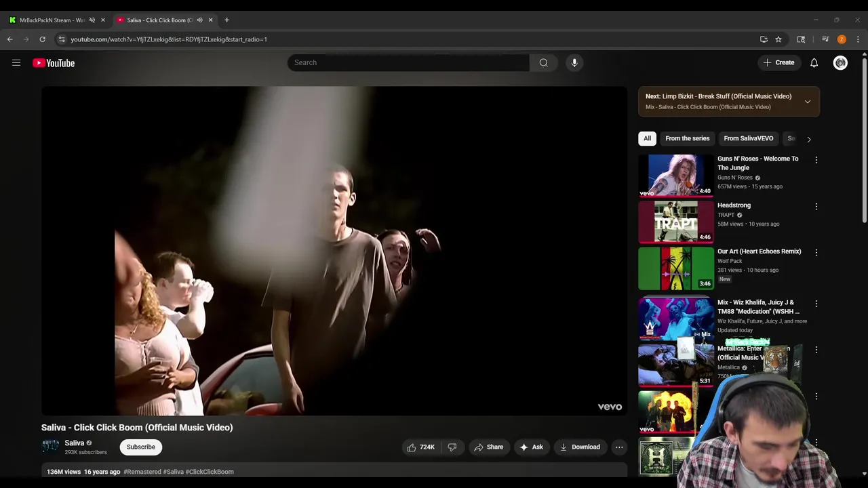Open the Metallica video thumbnail
Screen dimensions: 868x488
[x=676, y=365]
